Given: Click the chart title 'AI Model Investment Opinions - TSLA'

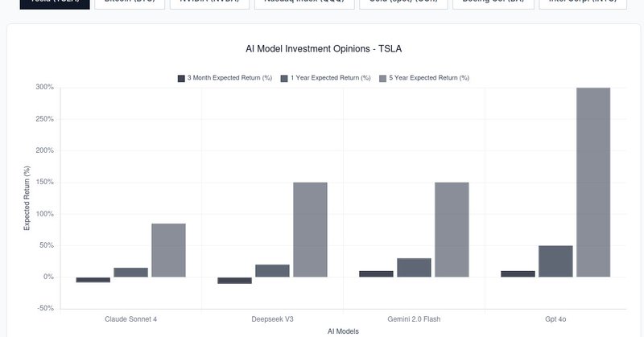Looking at the screenshot, I should (x=324, y=49).
